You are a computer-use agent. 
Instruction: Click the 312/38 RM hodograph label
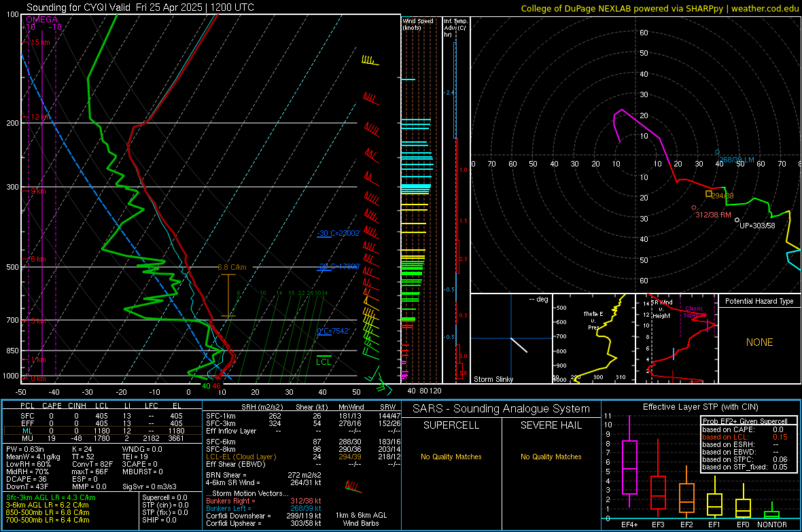[713, 215]
